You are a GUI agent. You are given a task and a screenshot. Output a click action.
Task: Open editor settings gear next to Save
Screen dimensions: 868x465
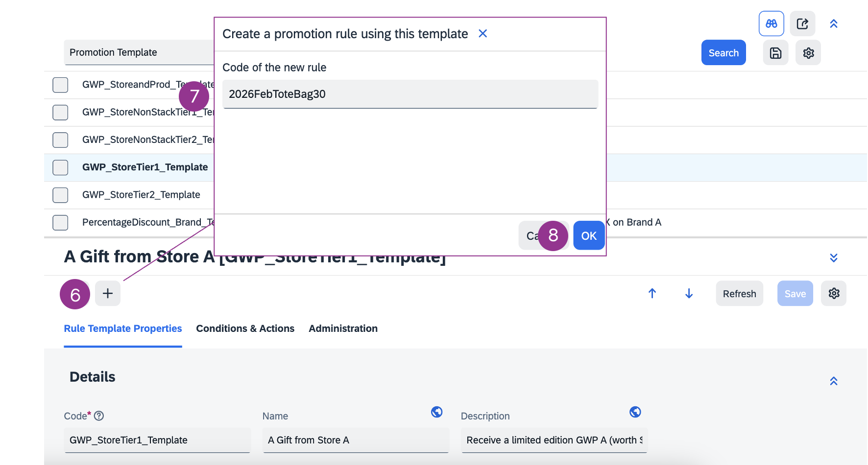[834, 293]
